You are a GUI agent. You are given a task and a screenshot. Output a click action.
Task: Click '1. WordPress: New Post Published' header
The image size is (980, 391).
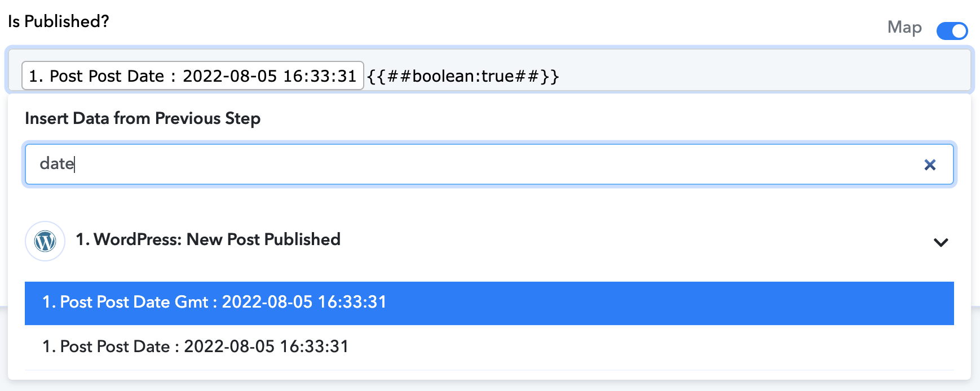[x=208, y=239]
